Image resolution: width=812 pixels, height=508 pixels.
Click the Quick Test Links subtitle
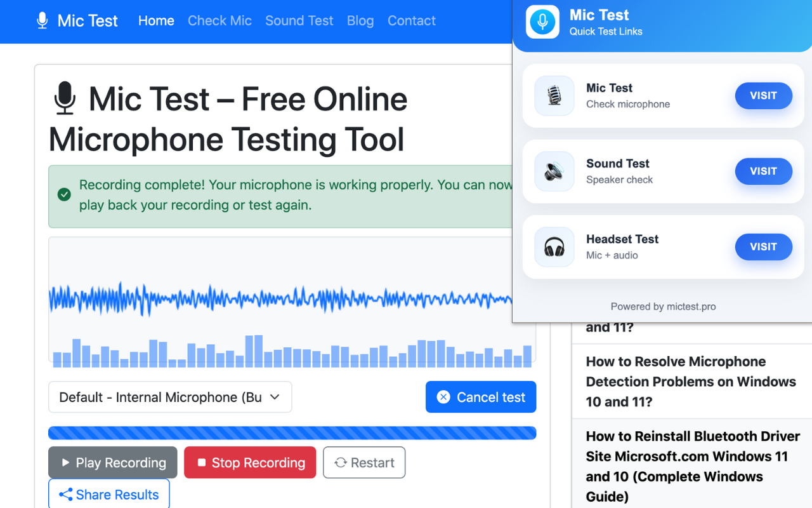point(606,31)
